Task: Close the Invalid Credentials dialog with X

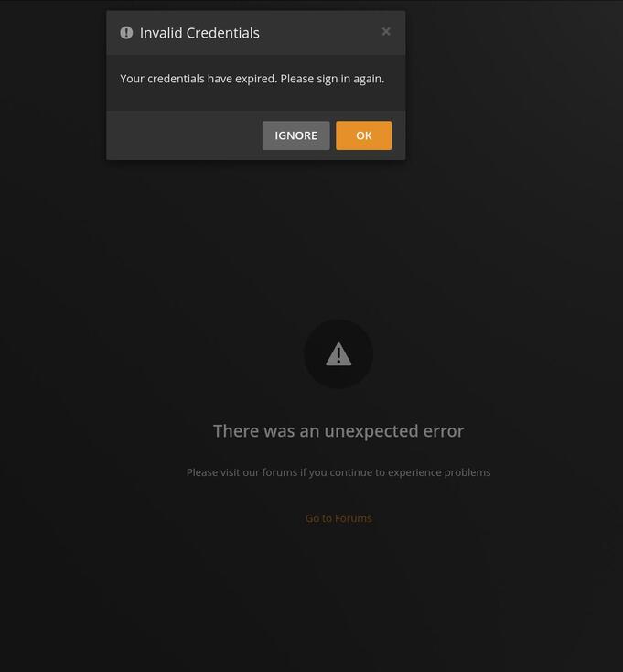Action: pyautogui.click(x=386, y=32)
